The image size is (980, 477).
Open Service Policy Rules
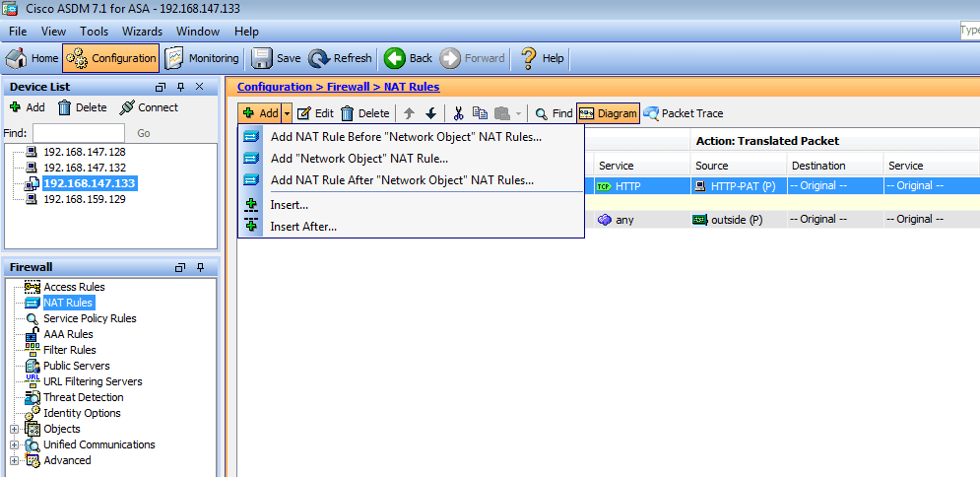click(x=90, y=318)
